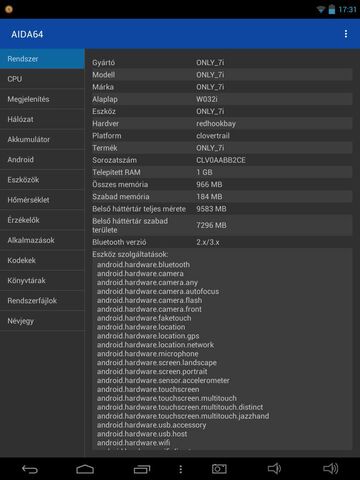Select the Márka row
Screen dimensions: 360x480
coord(222,87)
